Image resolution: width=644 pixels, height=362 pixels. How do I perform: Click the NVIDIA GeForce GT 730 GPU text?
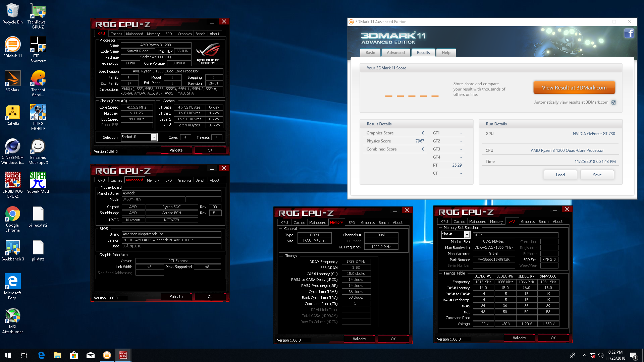(x=594, y=133)
